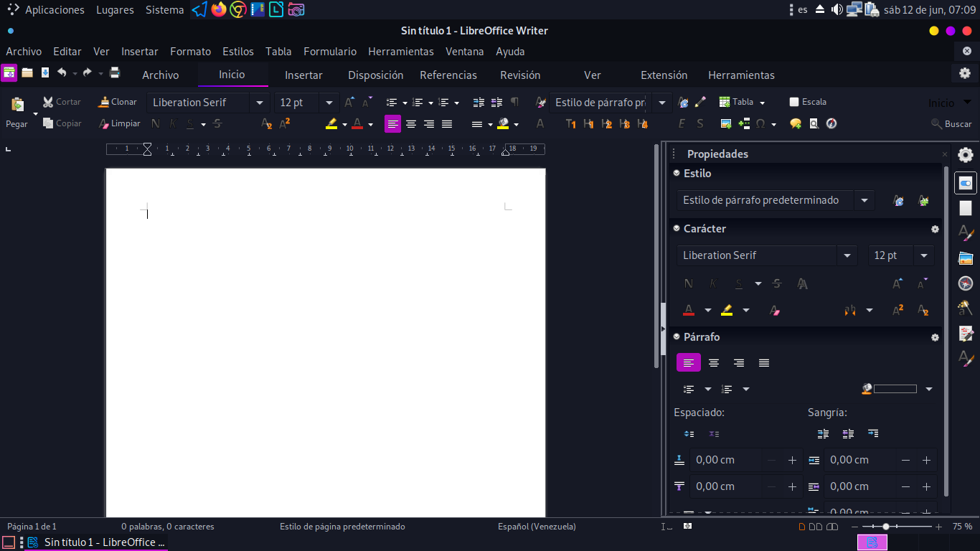Click the superscript icon in sidebar
The image size is (980, 551).
pyautogui.click(x=897, y=310)
